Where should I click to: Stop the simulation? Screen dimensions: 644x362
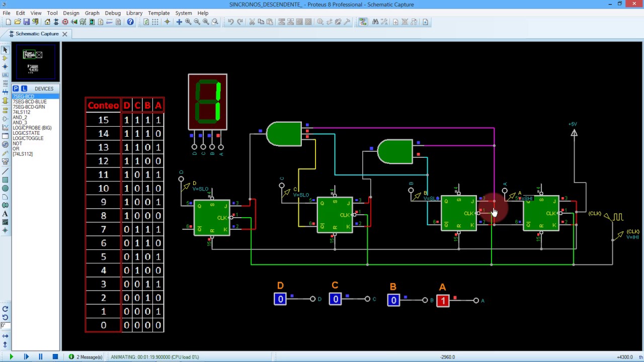tap(55, 357)
